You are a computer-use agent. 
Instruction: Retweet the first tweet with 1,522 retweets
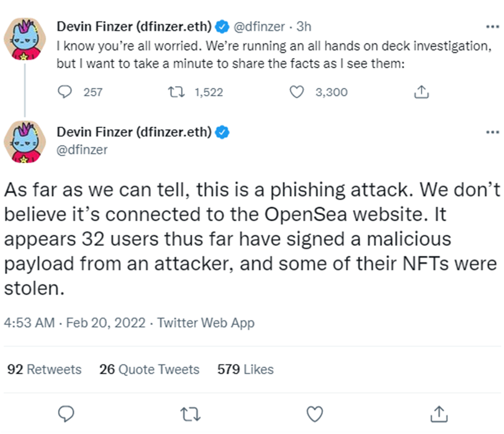(177, 92)
